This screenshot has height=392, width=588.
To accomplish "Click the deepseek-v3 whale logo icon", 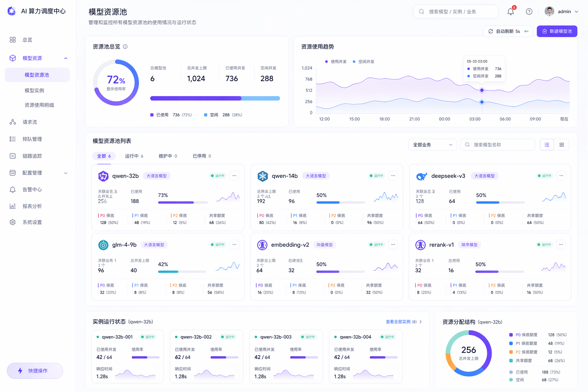I will pyautogui.click(x=421, y=176).
